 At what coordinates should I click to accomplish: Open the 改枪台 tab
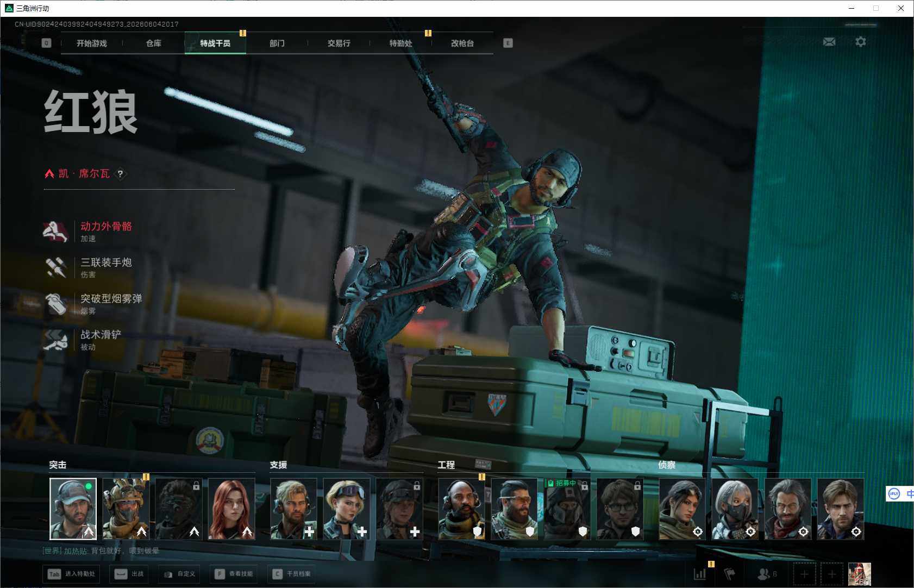pos(462,43)
